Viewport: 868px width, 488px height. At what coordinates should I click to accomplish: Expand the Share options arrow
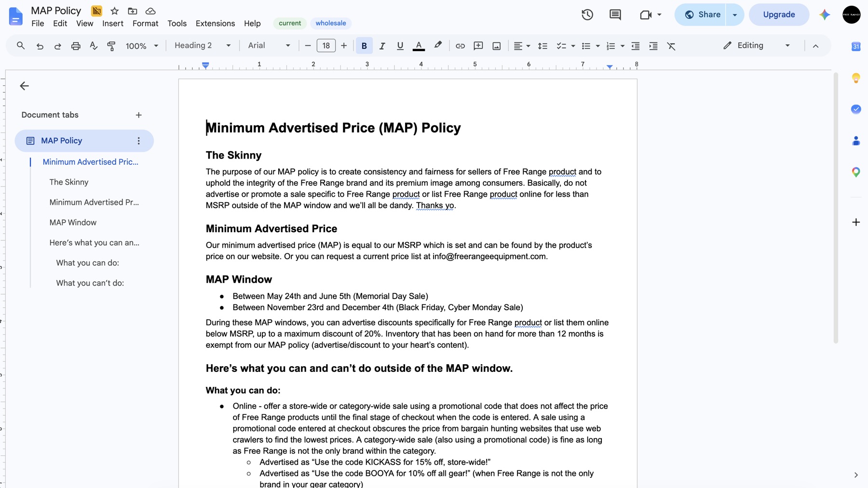click(x=735, y=14)
